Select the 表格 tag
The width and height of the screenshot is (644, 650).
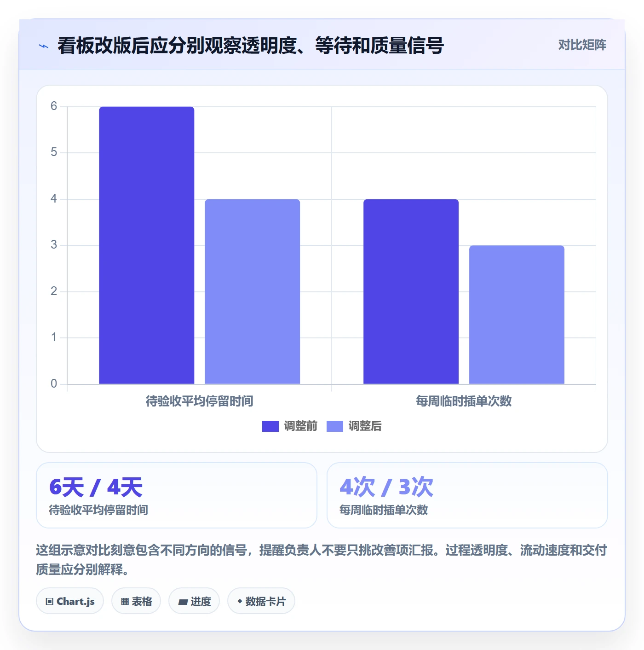(136, 601)
